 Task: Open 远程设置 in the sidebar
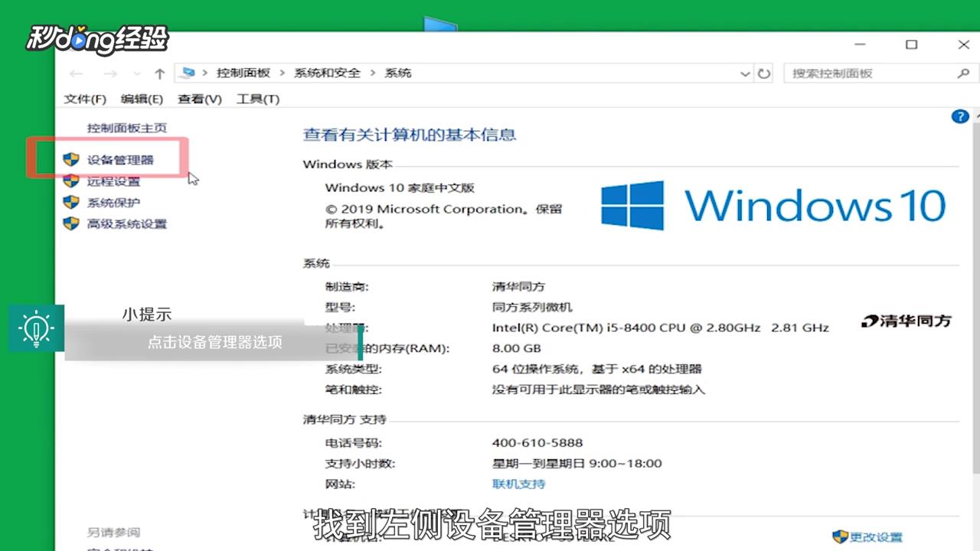coord(114,181)
